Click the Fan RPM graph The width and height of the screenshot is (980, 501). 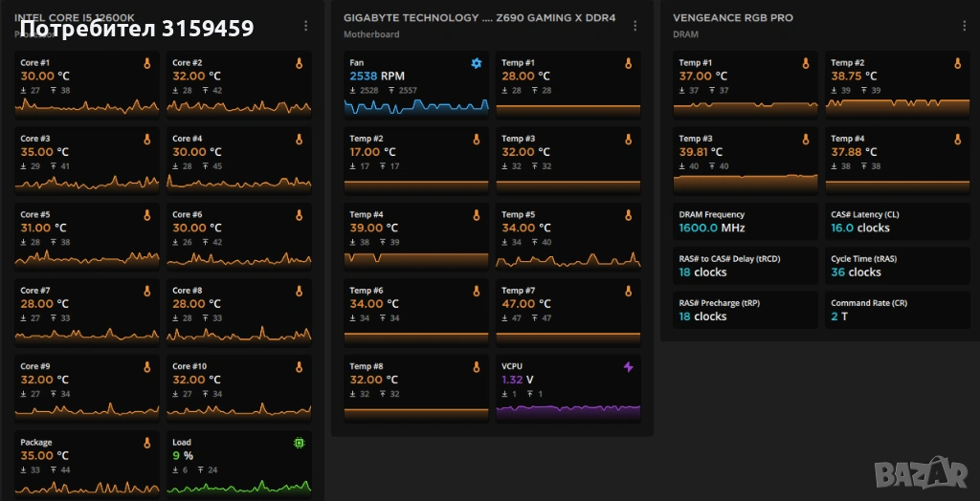click(x=416, y=106)
